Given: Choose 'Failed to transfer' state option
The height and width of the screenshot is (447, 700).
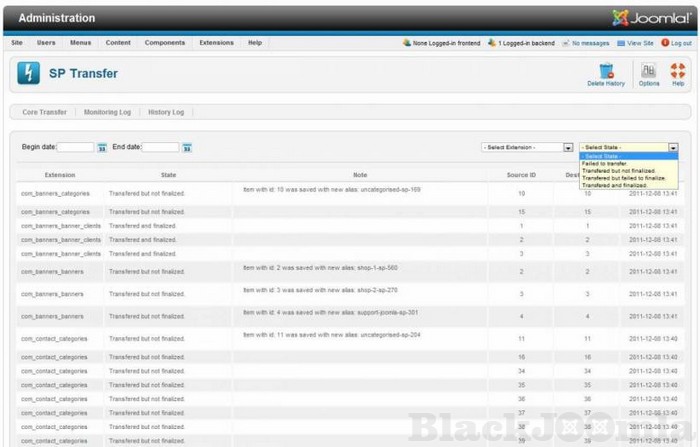Looking at the screenshot, I should pos(605,163).
